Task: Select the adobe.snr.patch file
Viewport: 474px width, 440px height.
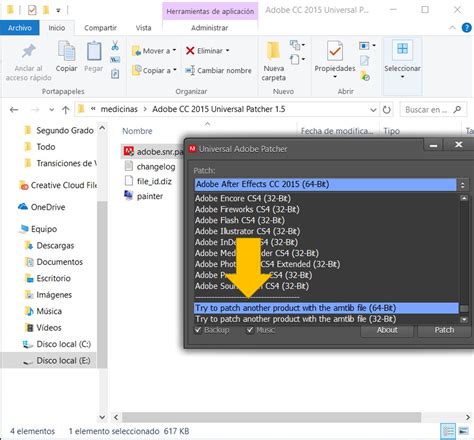Action: tap(153, 152)
